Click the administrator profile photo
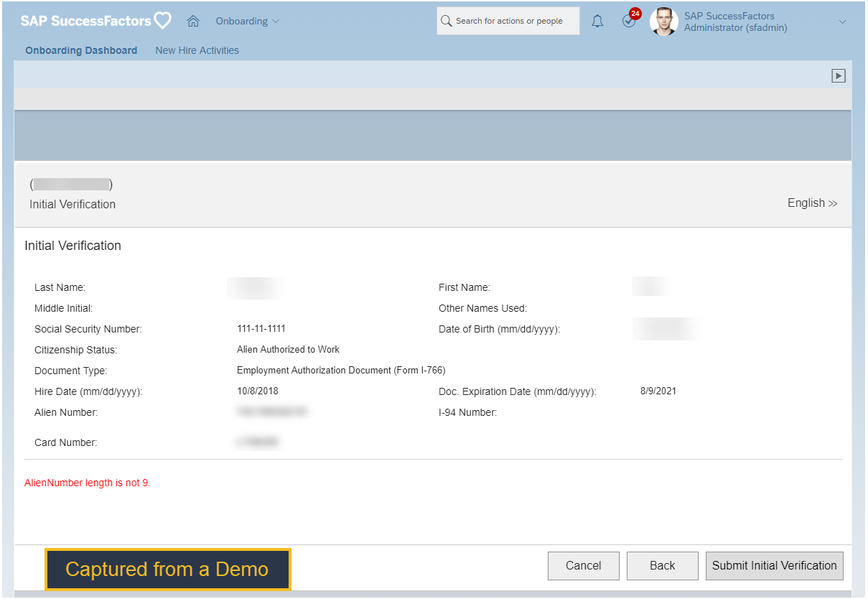Image resolution: width=868 pixels, height=599 pixels. pyautogui.click(x=664, y=22)
